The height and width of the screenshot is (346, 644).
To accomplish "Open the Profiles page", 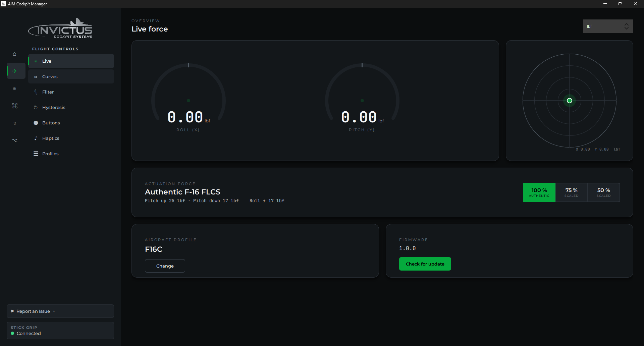I will pyautogui.click(x=71, y=154).
